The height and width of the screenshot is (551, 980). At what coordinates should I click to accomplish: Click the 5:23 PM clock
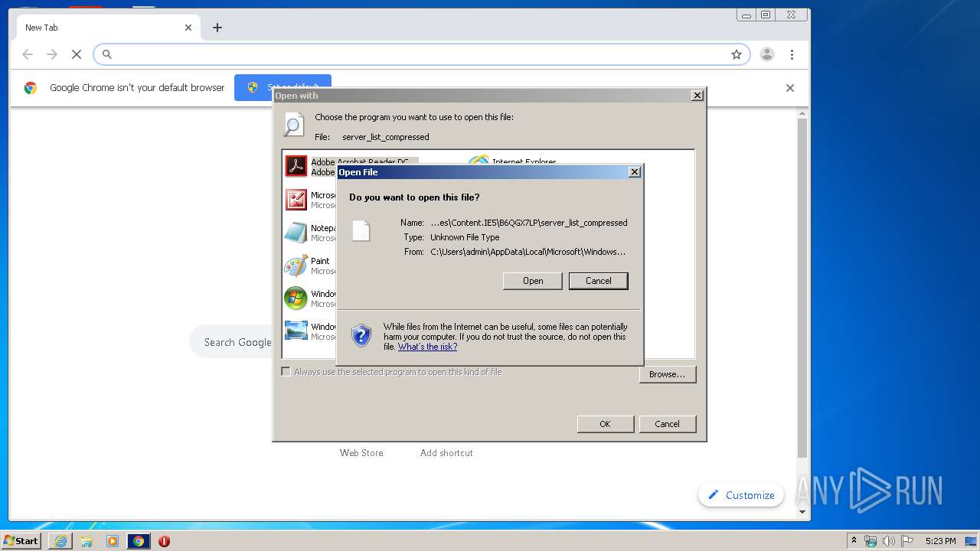click(x=941, y=541)
